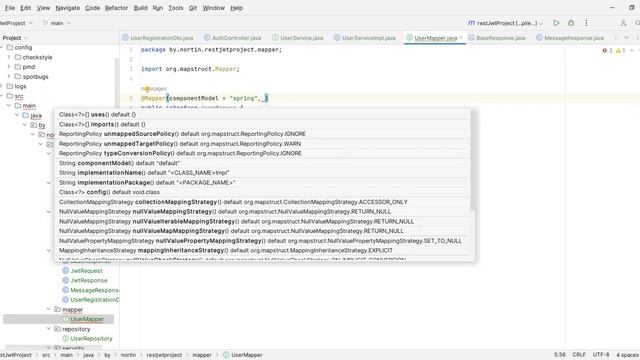Open more run actions menu

click(586, 23)
